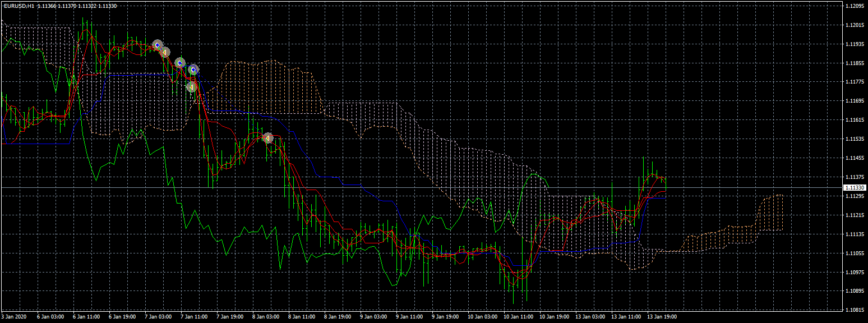This screenshot has height=323, width=868.
Task: Select the 10 Jan 03:00 time label
Action: click(483, 317)
